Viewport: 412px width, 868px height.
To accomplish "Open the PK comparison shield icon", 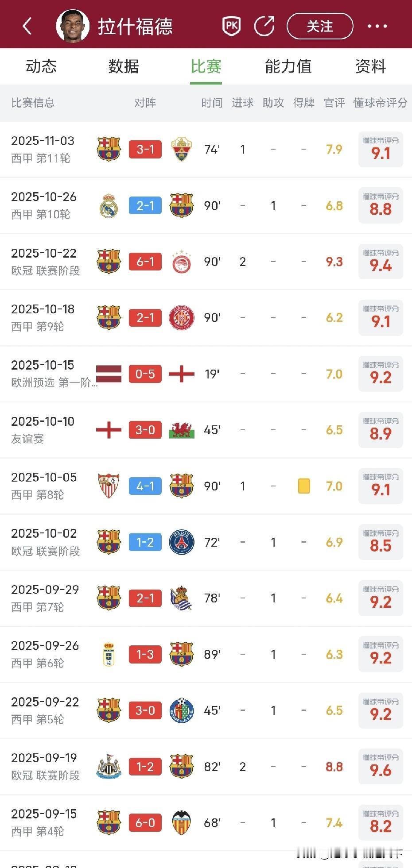I will pyautogui.click(x=231, y=26).
